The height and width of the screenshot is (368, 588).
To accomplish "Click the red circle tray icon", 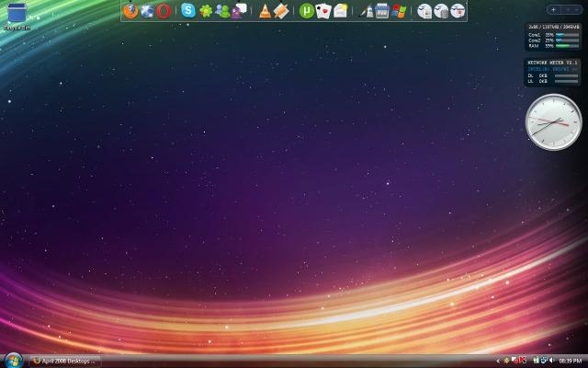I will pyautogui.click(x=514, y=361).
